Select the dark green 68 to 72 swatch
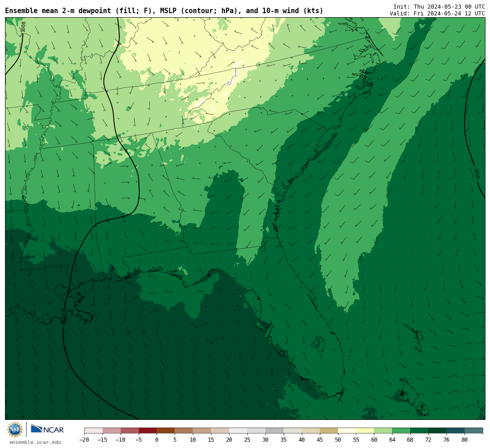The image size is (490, 448). tap(419, 431)
